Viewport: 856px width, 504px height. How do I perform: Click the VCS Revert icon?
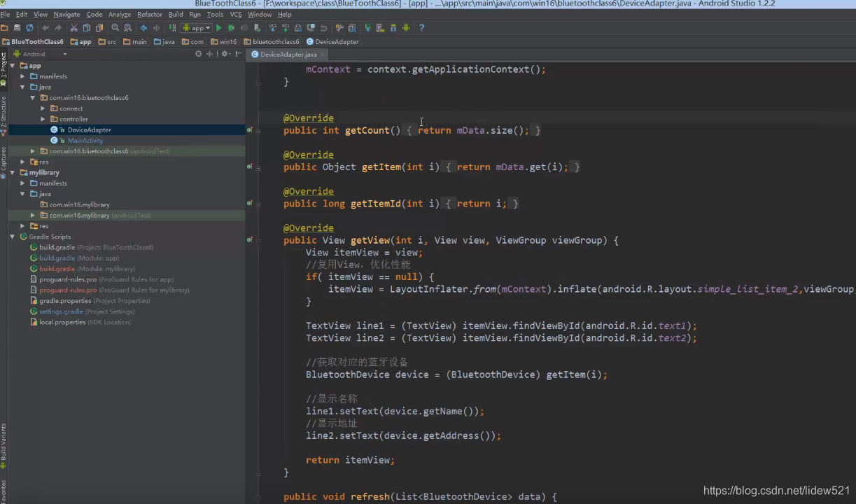323,28
